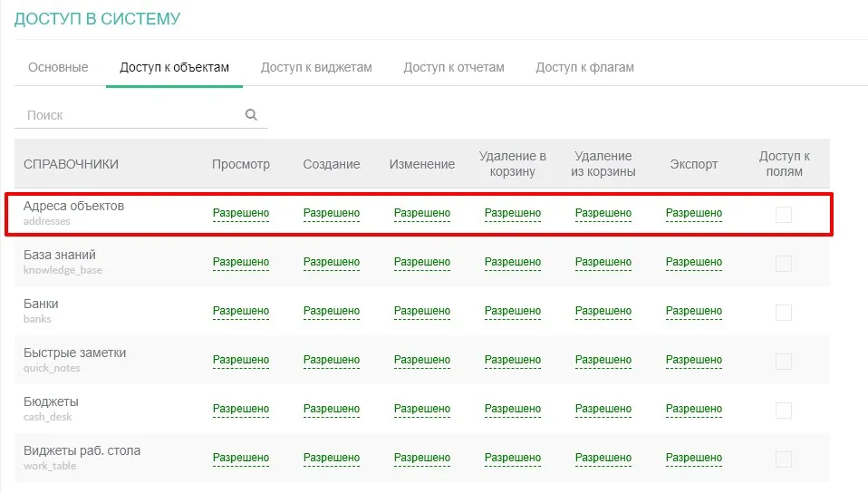Tick field access checkbox for Бюджеты
The width and height of the screenshot is (868, 493).
(x=783, y=410)
